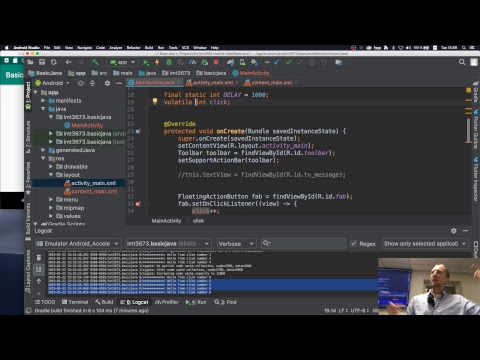The image size is (480, 360).
Task: Navigate back with the left arrow icon
Action: click(x=69, y=62)
